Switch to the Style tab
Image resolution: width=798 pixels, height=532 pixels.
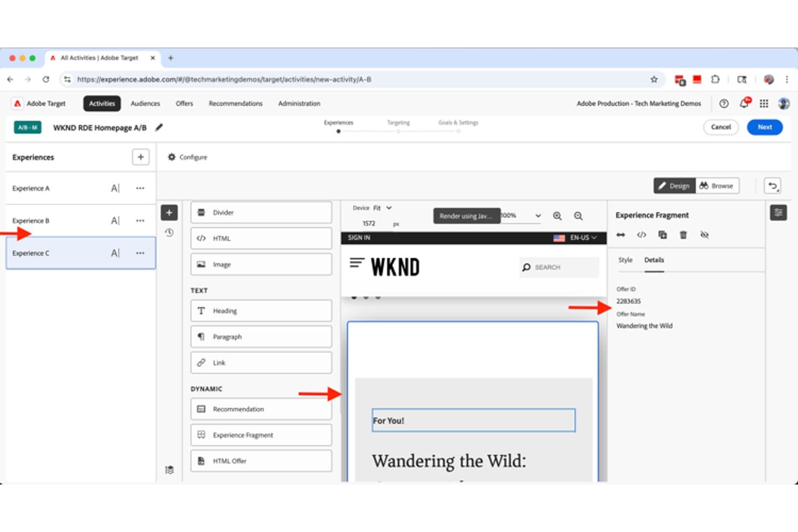tap(625, 260)
